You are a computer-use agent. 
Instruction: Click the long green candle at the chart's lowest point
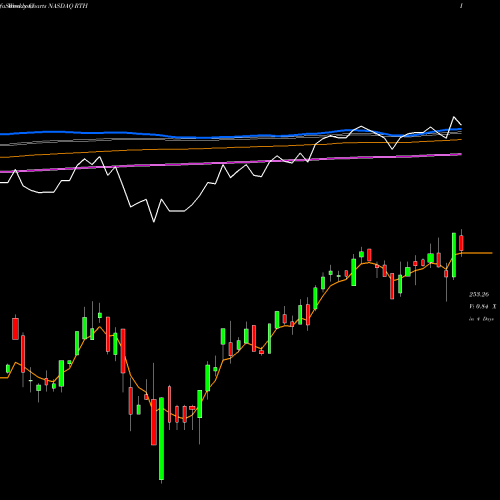[161, 438]
